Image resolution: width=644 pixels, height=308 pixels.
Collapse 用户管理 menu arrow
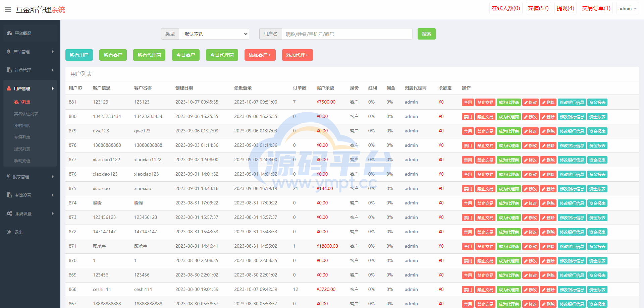(x=53, y=88)
